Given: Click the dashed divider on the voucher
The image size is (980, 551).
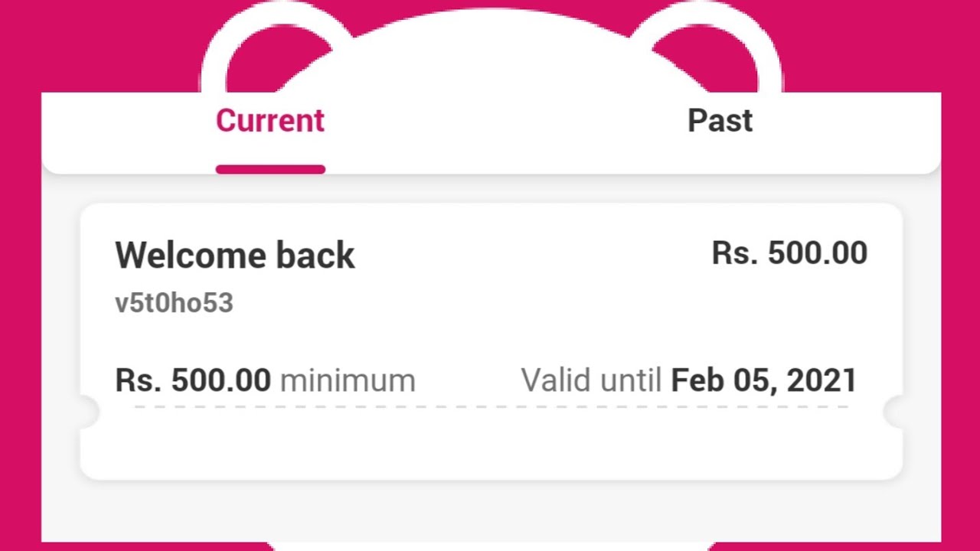Looking at the screenshot, I should click(x=490, y=407).
